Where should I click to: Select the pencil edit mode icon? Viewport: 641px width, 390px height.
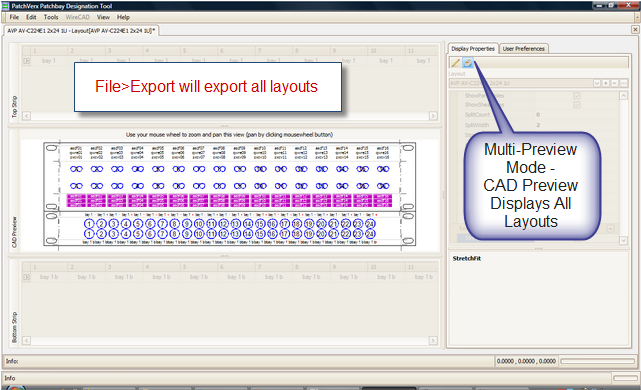tap(455, 63)
